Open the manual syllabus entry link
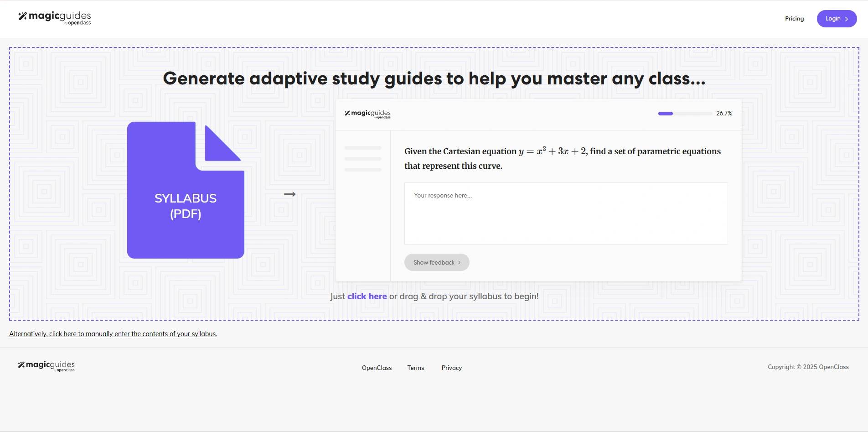 tap(113, 334)
